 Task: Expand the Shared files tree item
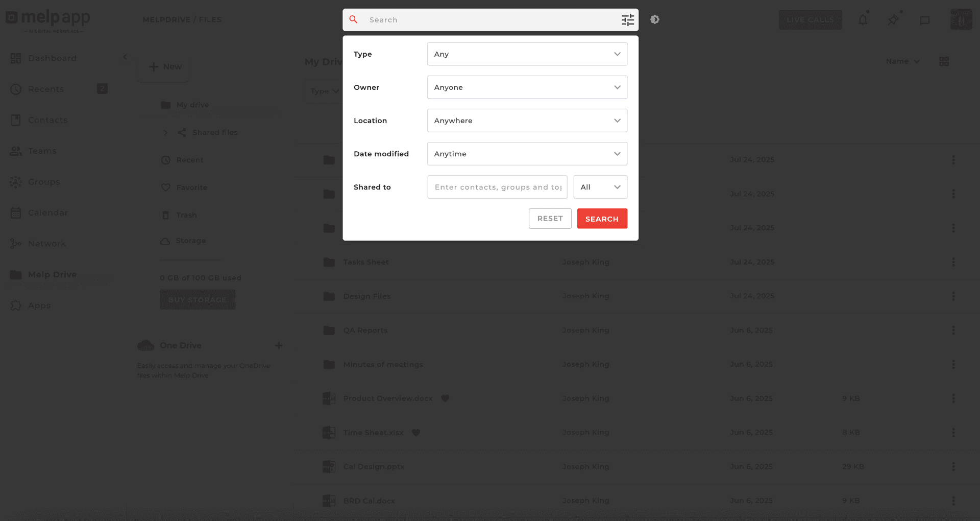click(165, 132)
